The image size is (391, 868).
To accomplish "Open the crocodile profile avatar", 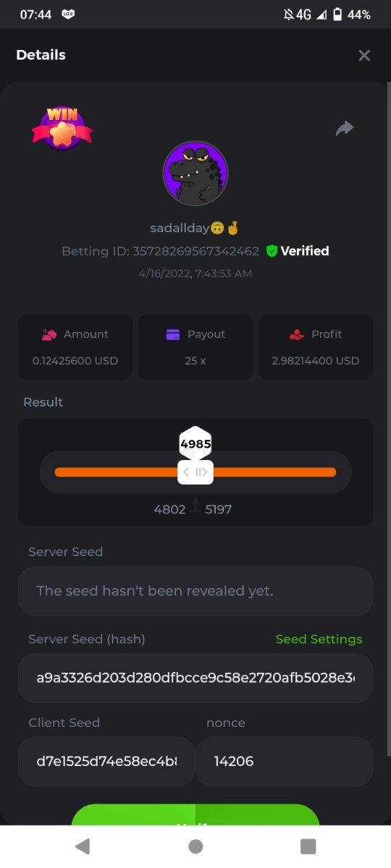I will pyautogui.click(x=195, y=174).
